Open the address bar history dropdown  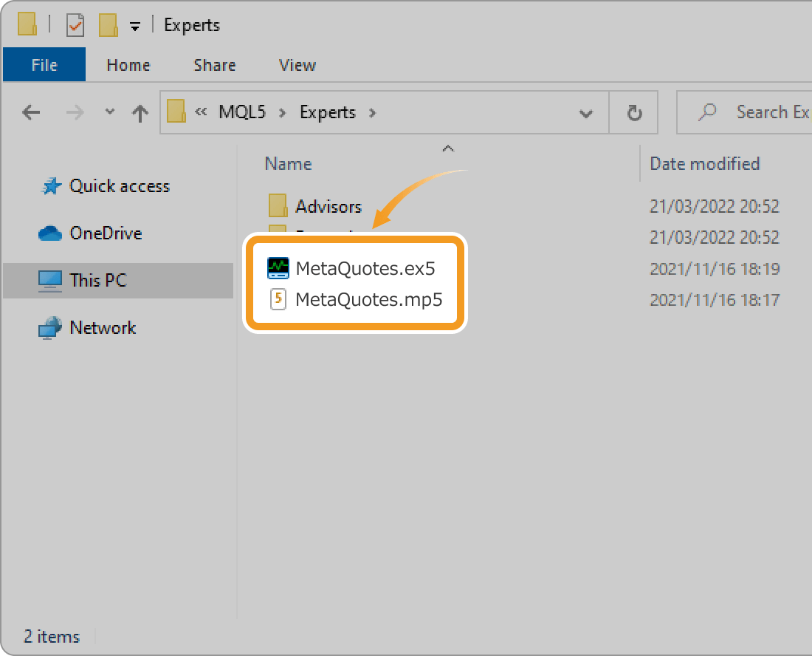[586, 113]
